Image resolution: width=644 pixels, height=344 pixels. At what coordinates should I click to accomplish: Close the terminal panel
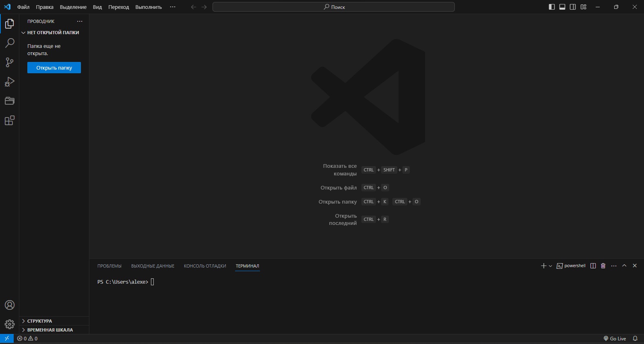[x=635, y=266]
